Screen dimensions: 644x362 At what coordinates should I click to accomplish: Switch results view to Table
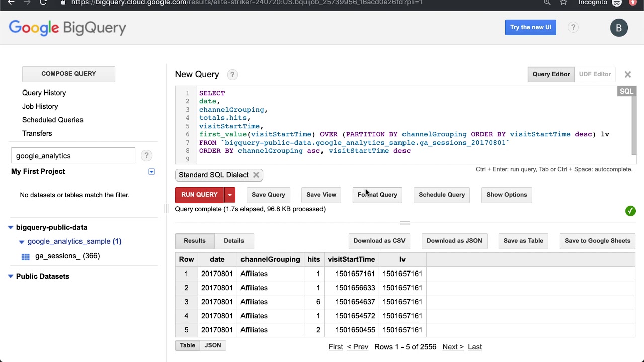point(187,345)
